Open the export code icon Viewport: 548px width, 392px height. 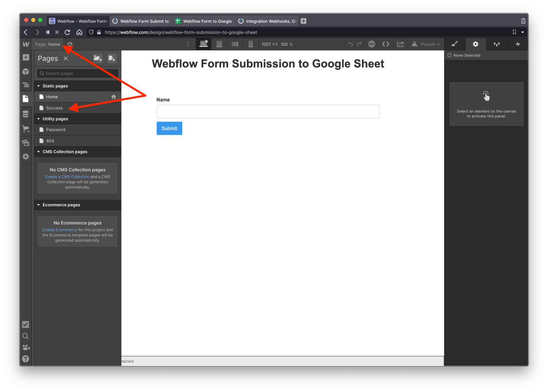pyautogui.click(x=386, y=44)
